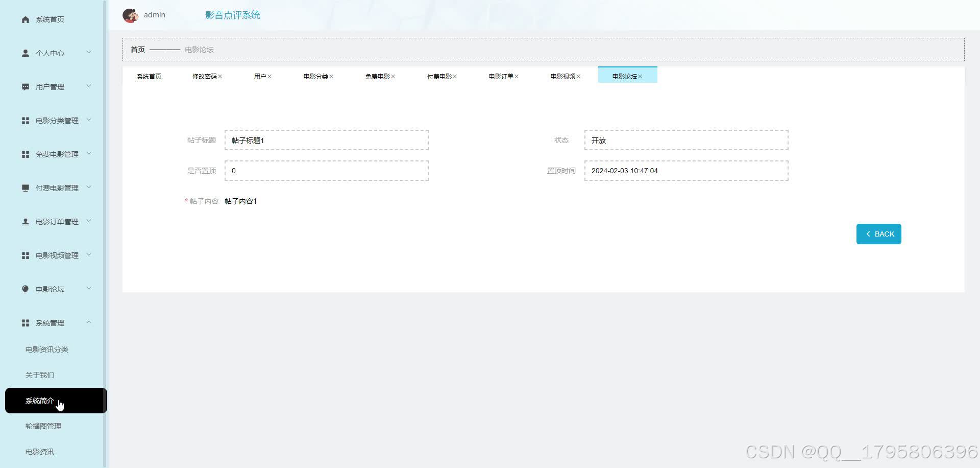980x468 pixels.
Task: Switch to the 电影分类 tab
Action: point(315,77)
